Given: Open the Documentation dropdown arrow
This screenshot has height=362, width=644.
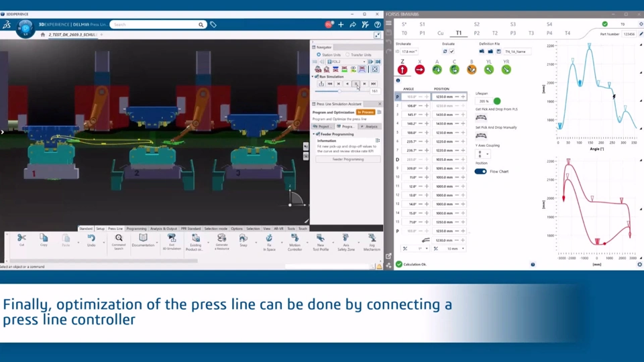Looking at the screenshot, I should pyautogui.click(x=157, y=243).
